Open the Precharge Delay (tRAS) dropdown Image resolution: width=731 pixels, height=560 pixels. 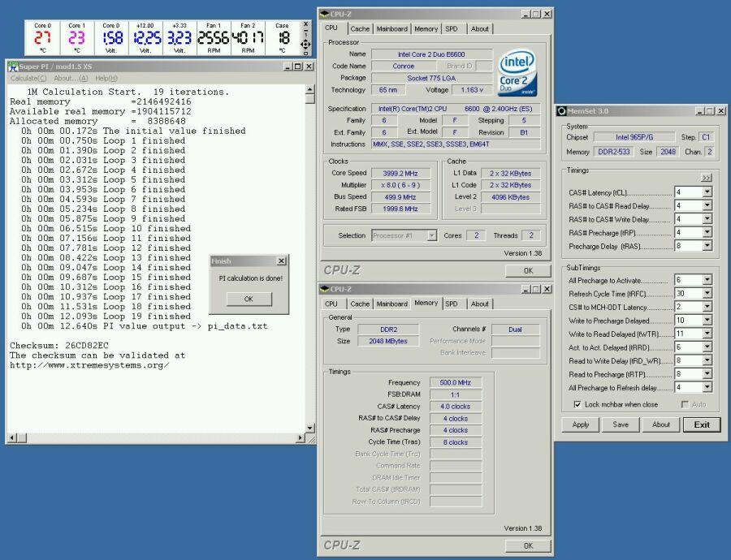(707, 246)
